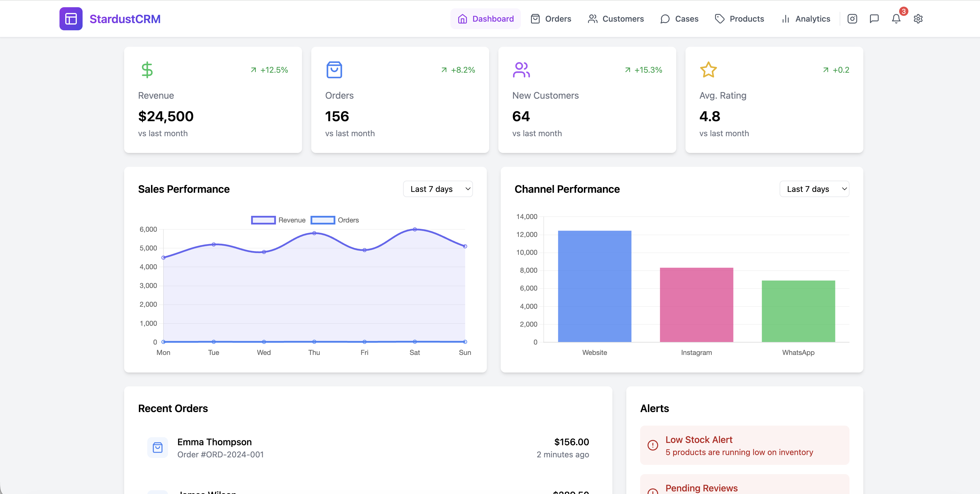Navigate to Products
This screenshot has width=980, height=494.
tap(739, 19)
